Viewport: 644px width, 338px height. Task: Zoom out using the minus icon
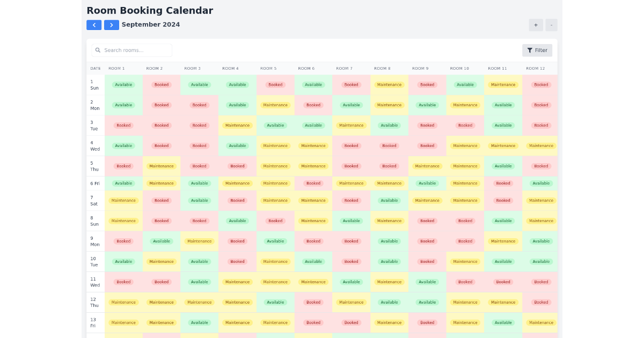coord(551,25)
